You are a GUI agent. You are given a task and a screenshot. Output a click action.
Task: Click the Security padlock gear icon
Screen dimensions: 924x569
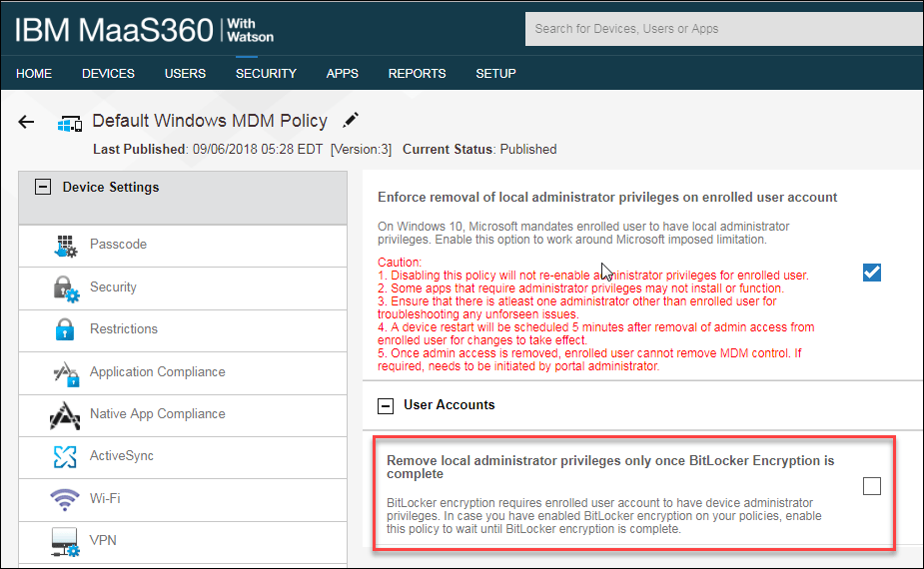coord(65,288)
